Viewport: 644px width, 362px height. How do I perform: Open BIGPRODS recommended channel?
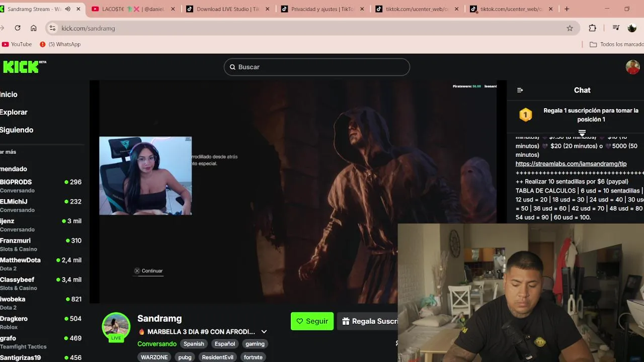[41, 186]
